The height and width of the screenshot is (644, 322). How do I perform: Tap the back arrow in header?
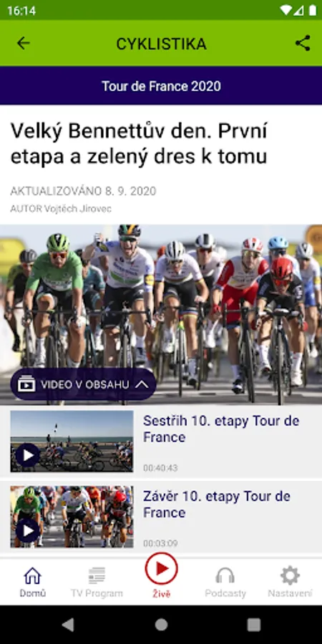pos(24,43)
